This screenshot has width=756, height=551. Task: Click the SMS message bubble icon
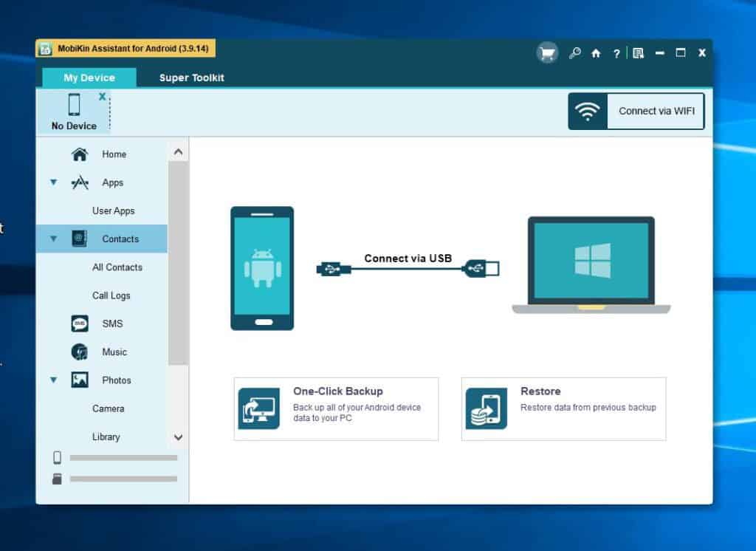click(80, 324)
